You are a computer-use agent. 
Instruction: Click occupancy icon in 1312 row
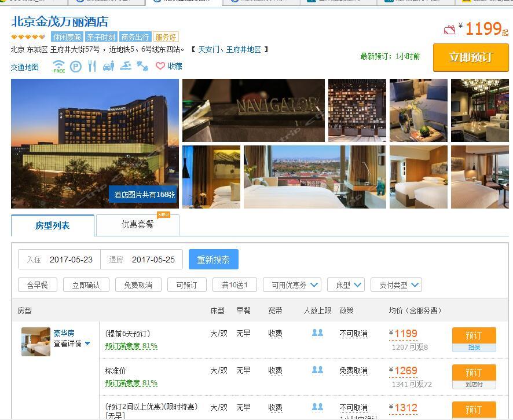(317, 407)
